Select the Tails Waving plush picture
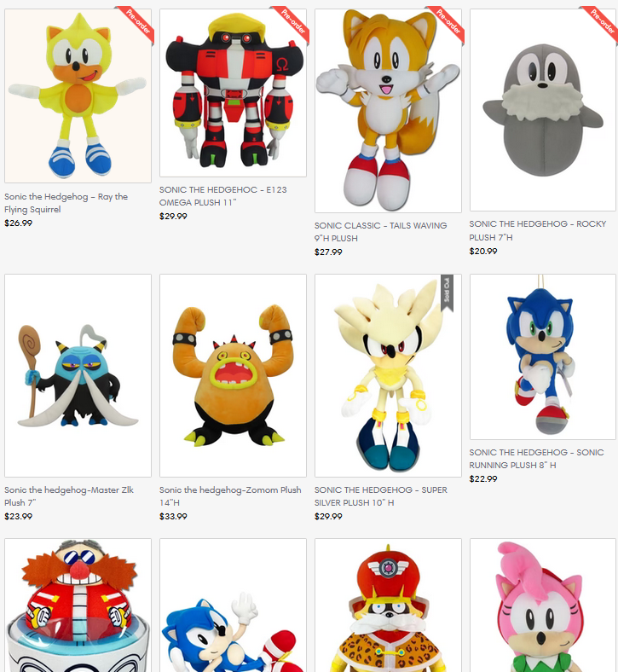This screenshot has height=672, width=618. coord(388,111)
